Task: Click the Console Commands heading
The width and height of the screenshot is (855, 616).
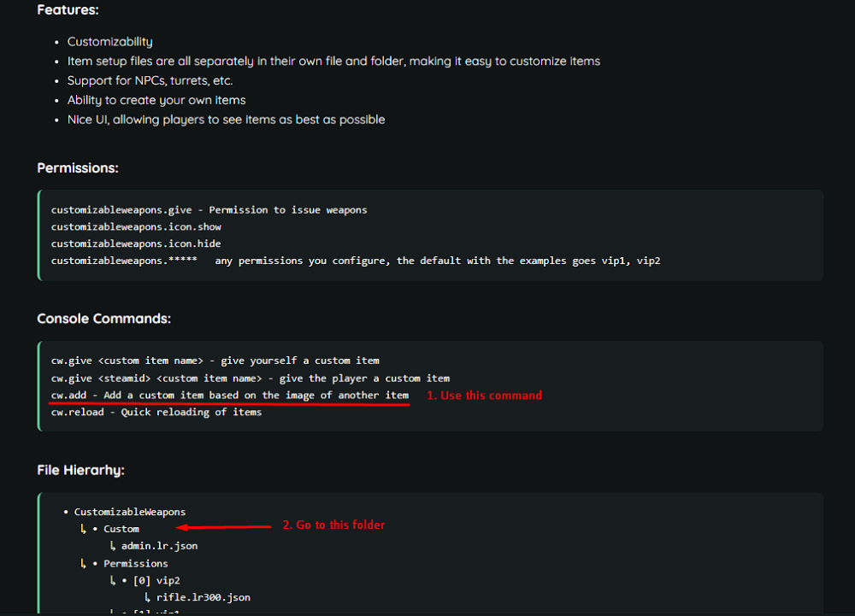Action: pos(103,319)
